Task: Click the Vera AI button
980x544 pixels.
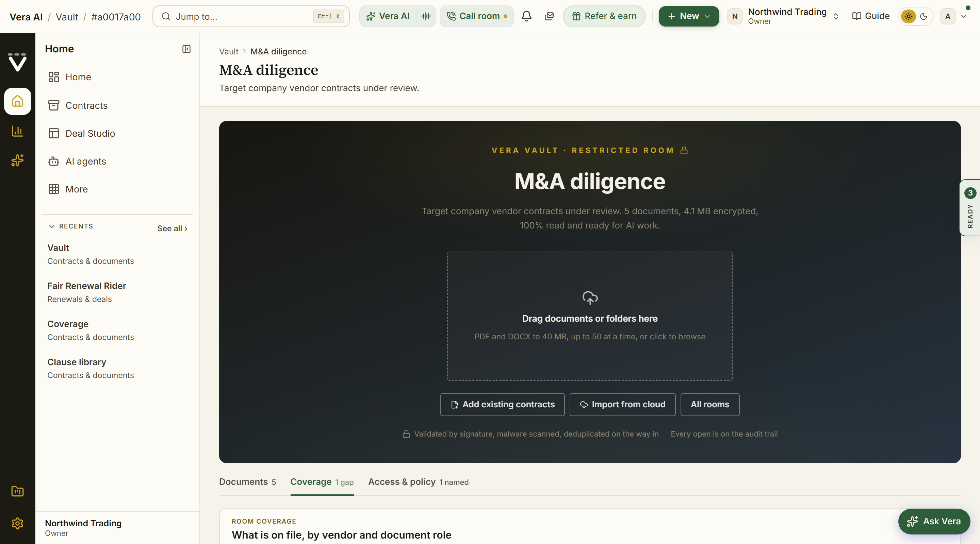Action: tap(388, 16)
